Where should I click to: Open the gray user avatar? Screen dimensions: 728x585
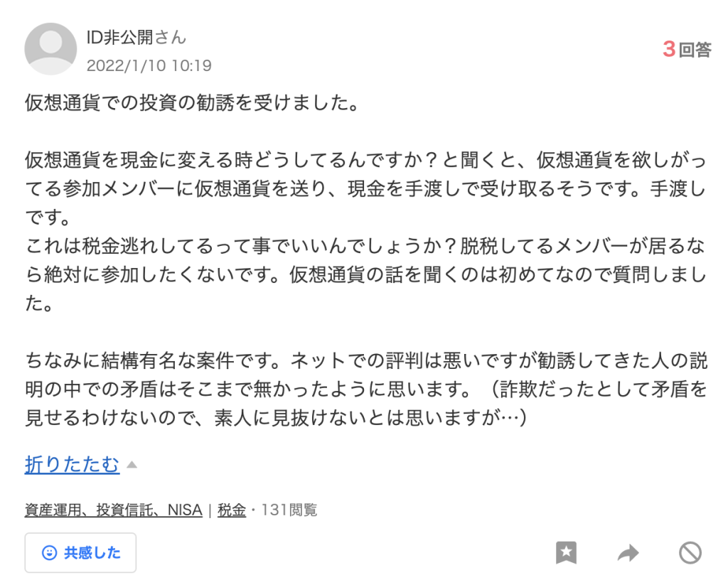pos(50,49)
